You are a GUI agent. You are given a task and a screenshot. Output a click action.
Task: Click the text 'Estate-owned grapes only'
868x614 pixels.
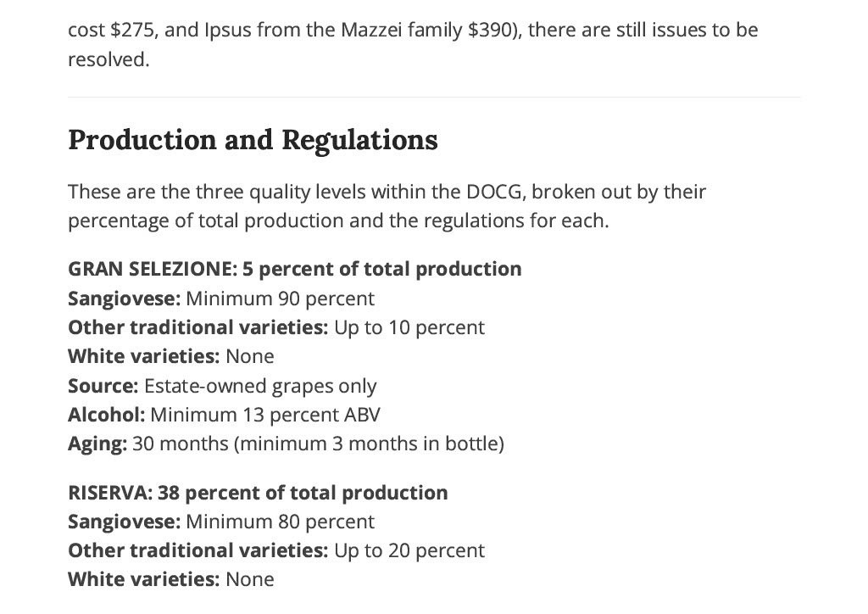[x=260, y=386]
